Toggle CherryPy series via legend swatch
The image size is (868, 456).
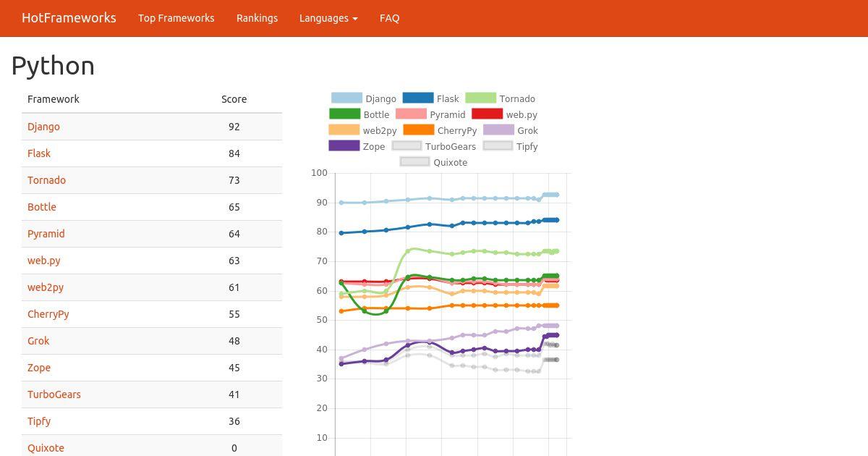click(419, 130)
